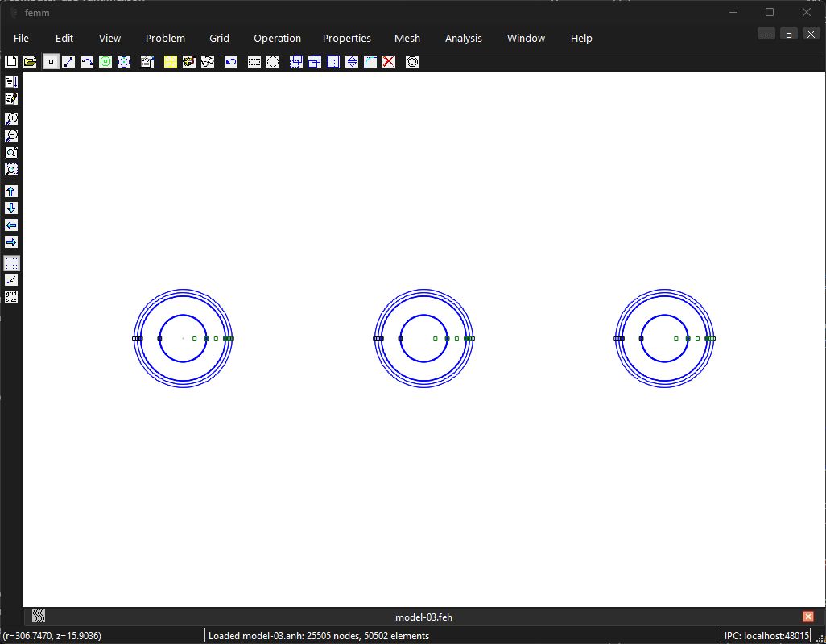This screenshot has height=644, width=826.
Task: Click the open boundary builder icon
Action: tap(412, 62)
